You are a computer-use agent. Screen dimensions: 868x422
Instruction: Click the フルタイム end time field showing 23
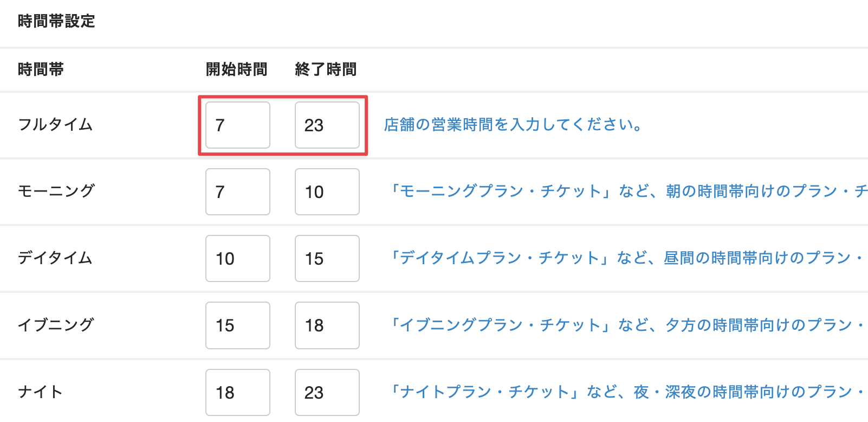(x=327, y=125)
